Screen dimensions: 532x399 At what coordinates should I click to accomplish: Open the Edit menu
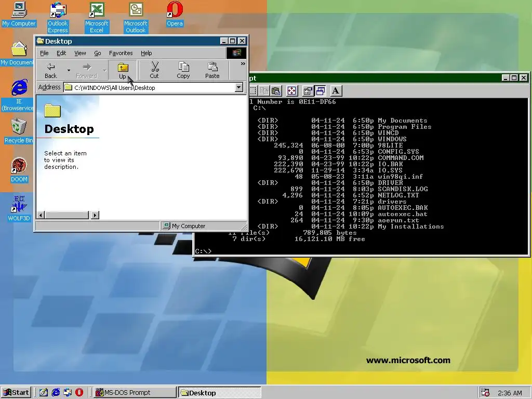pos(61,53)
